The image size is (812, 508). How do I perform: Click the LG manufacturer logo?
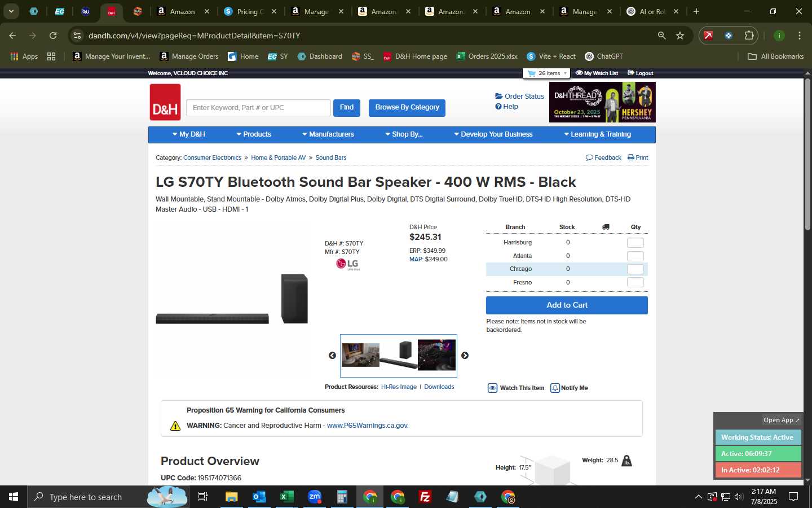coord(347,264)
